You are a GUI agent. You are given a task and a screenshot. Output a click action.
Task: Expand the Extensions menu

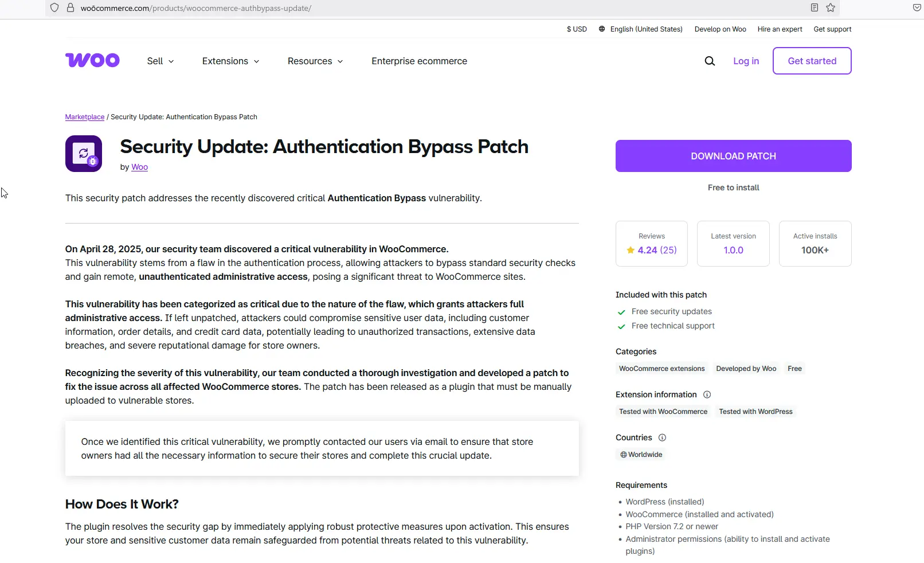tap(230, 61)
